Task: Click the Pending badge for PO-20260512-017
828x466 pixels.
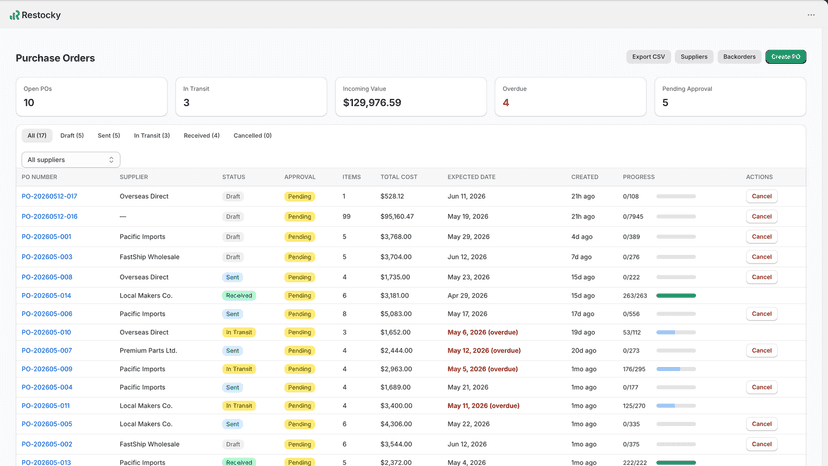Action: point(299,197)
